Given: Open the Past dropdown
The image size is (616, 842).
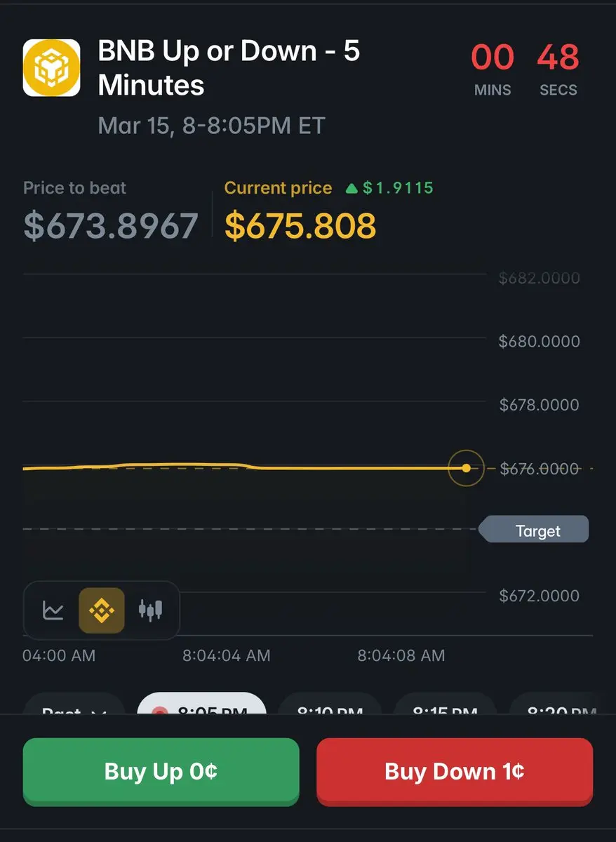Looking at the screenshot, I should coord(74,707).
